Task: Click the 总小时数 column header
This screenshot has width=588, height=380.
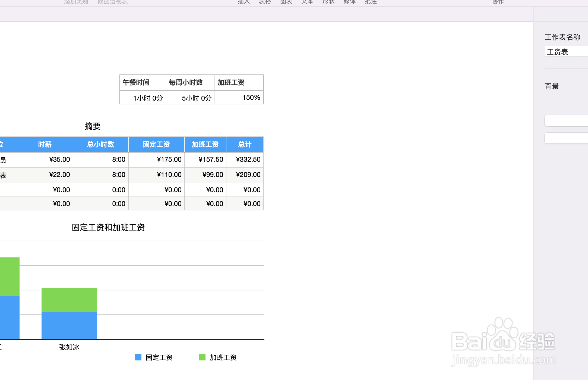Action: (x=100, y=144)
